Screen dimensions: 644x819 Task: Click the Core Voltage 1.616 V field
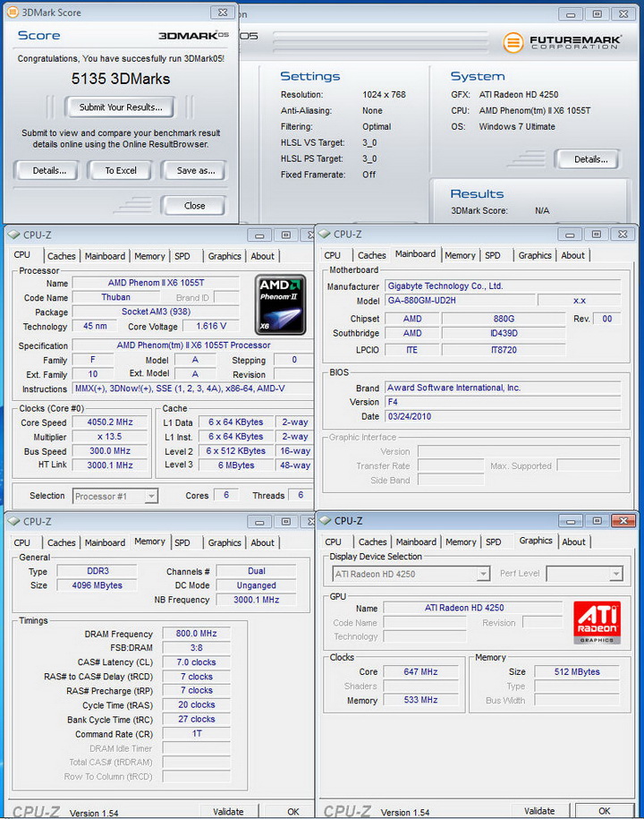point(211,326)
